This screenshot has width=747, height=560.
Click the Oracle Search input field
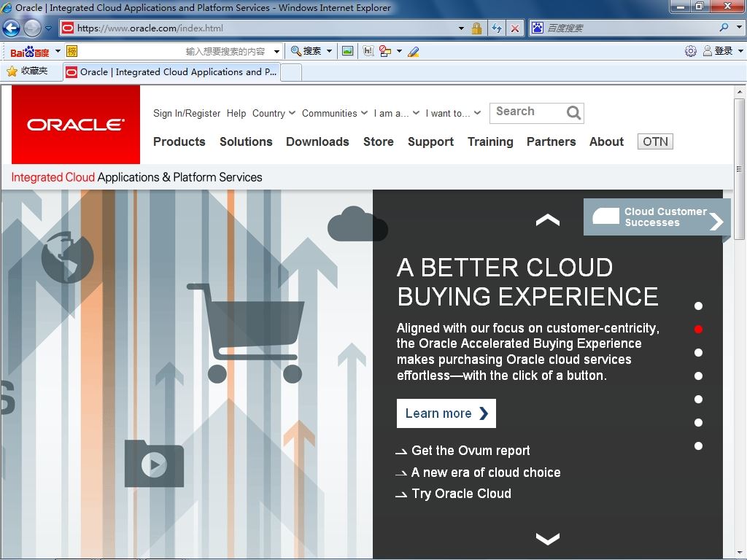tap(528, 113)
